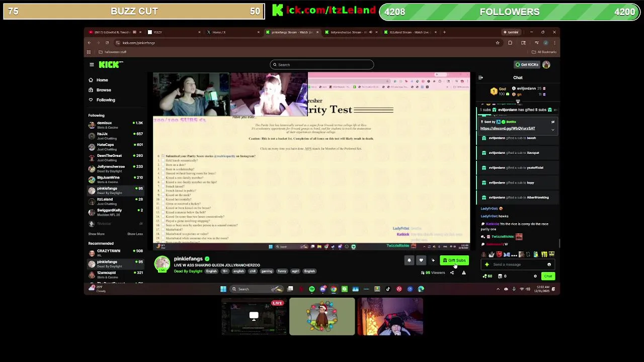Open CRAZYTAWN in Recommended list
Viewport: 644px width, 362px height.
tap(115, 253)
